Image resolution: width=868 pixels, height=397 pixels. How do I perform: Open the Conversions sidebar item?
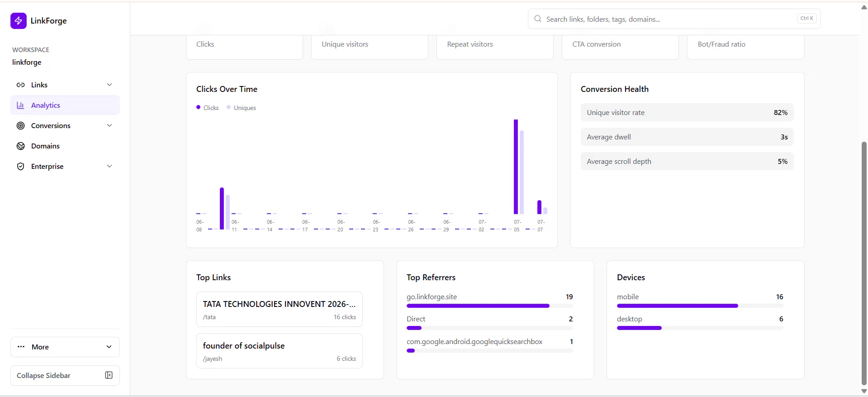[x=65, y=126]
